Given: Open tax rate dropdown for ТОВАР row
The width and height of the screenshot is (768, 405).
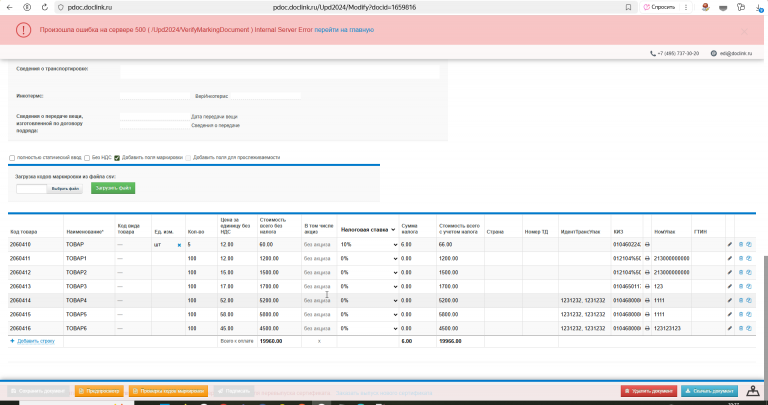Looking at the screenshot, I should [x=368, y=244].
